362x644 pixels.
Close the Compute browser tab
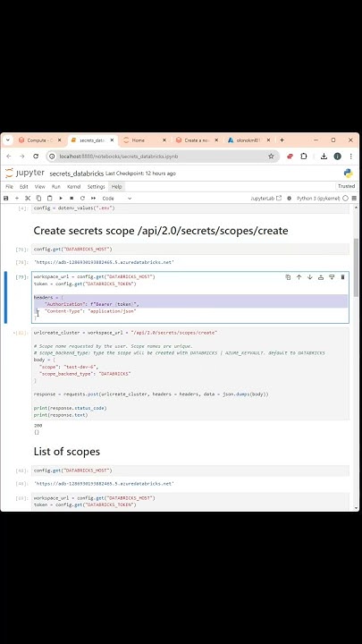59,140
